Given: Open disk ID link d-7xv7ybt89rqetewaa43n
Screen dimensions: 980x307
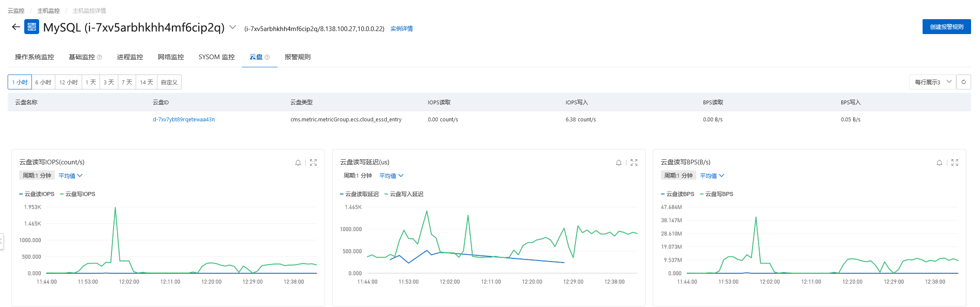Looking at the screenshot, I should (184, 120).
